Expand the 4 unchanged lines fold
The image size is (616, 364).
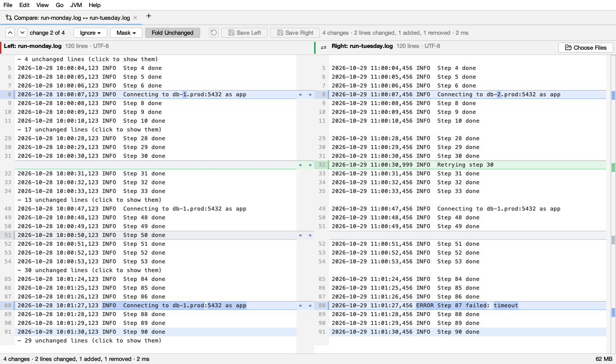pyautogui.click(x=88, y=59)
